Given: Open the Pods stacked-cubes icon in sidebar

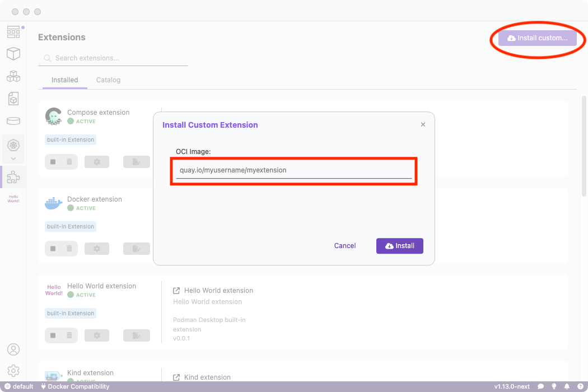Looking at the screenshot, I should click(x=13, y=76).
